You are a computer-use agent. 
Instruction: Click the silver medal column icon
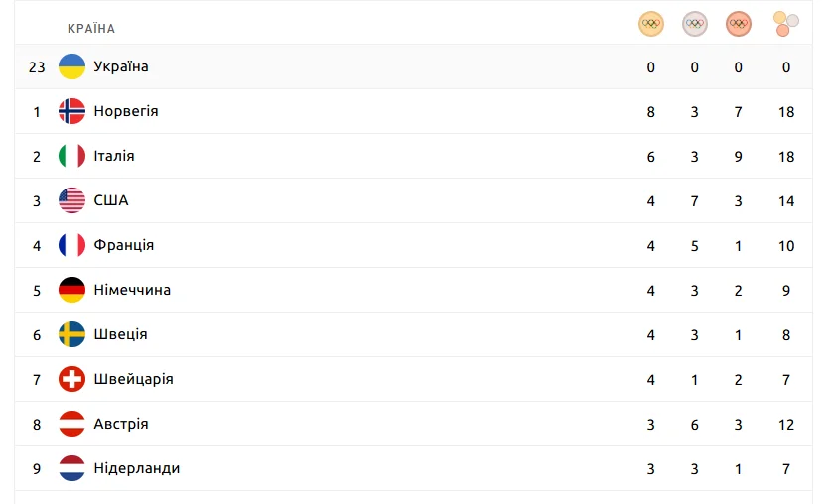coord(695,24)
